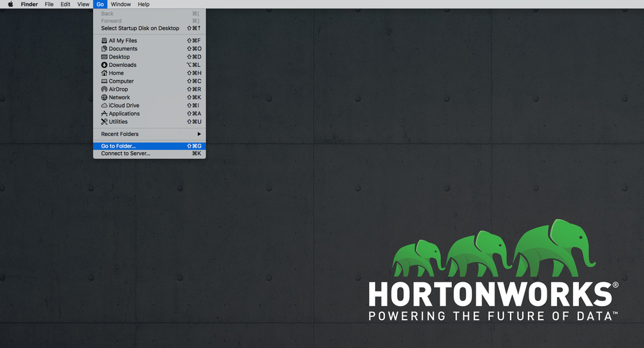Image resolution: width=644 pixels, height=348 pixels.
Task: Open the Window menu
Action: 121,4
